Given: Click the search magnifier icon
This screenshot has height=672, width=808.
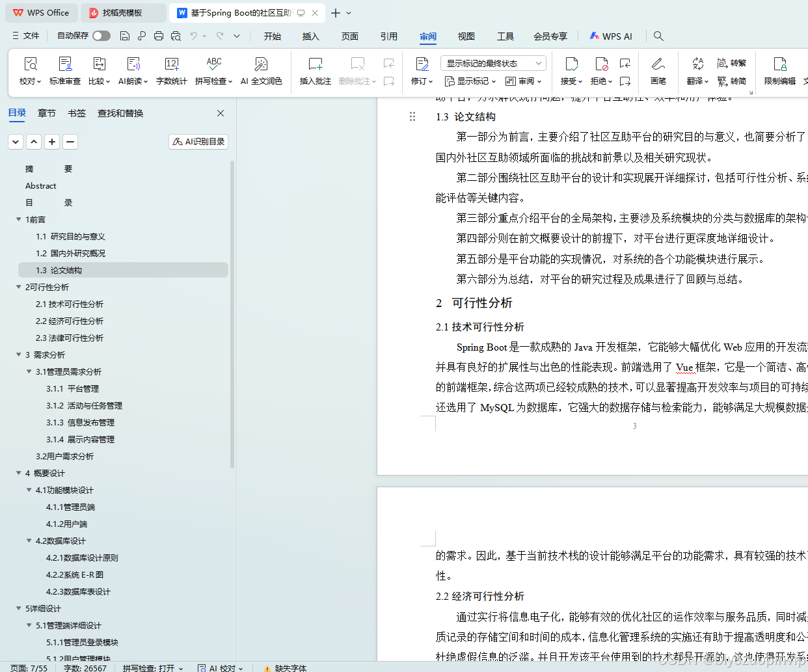Looking at the screenshot, I should tap(658, 36).
